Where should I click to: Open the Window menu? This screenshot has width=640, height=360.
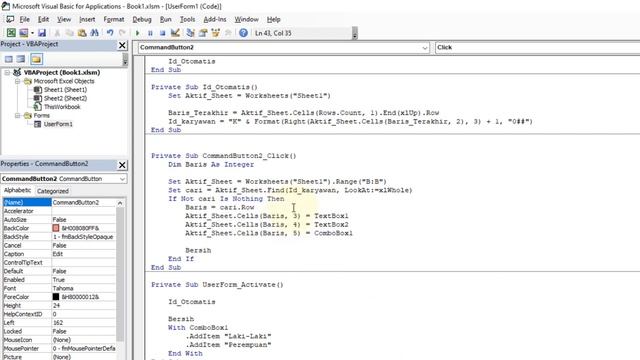pos(246,19)
